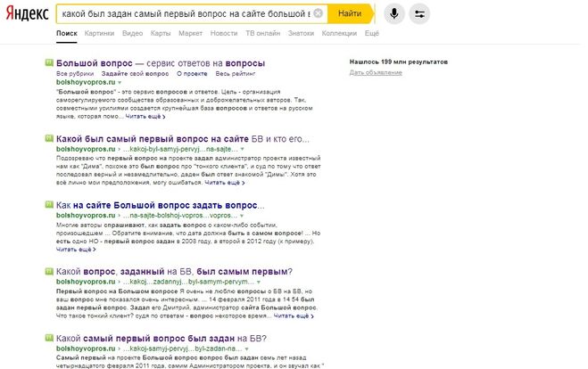Open URL path '...na-sajte-bolshoj-vopros...vopros...'
588x369 pixels.
pos(180,216)
